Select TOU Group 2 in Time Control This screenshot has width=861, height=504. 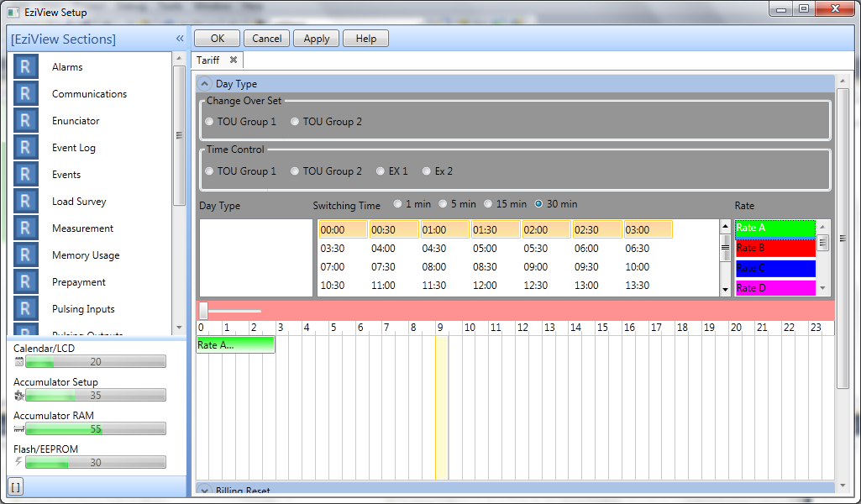(x=295, y=171)
